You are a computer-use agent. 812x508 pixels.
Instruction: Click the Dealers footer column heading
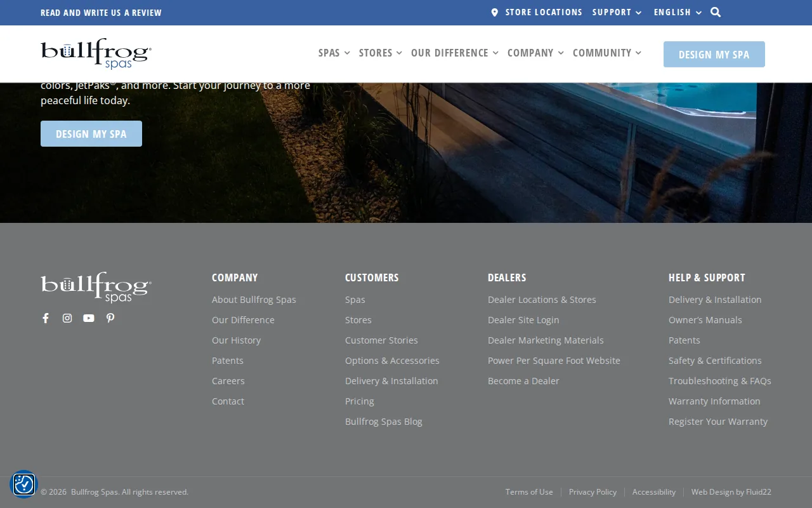tap(507, 277)
